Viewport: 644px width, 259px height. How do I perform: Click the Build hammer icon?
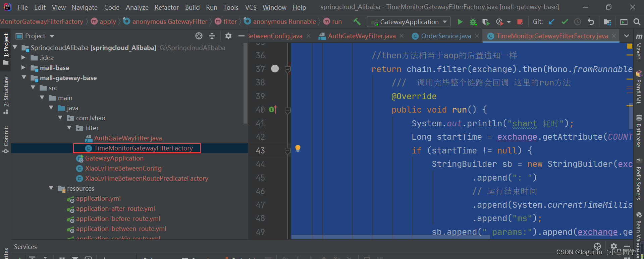pos(357,22)
